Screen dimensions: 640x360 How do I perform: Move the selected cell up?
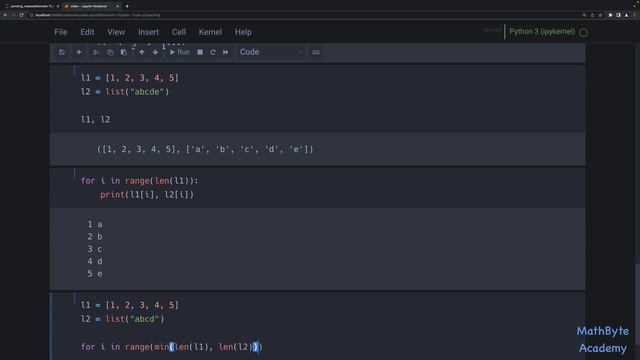(142, 52)
